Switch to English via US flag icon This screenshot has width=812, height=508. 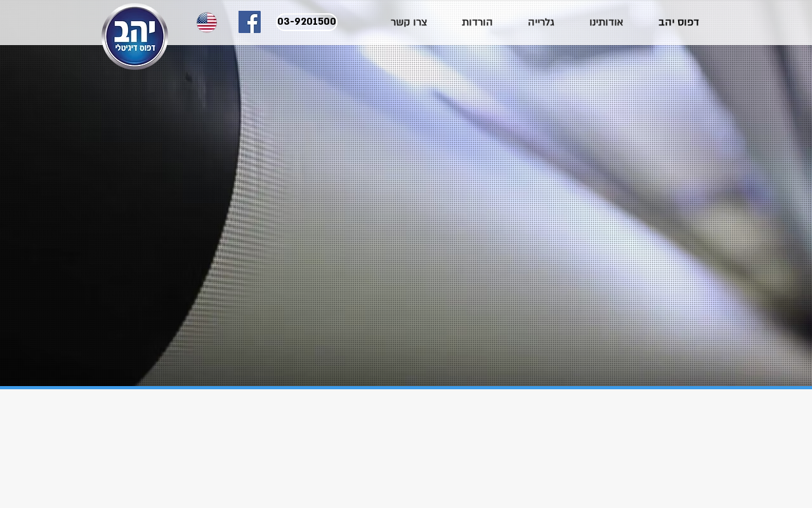point(207,22)
